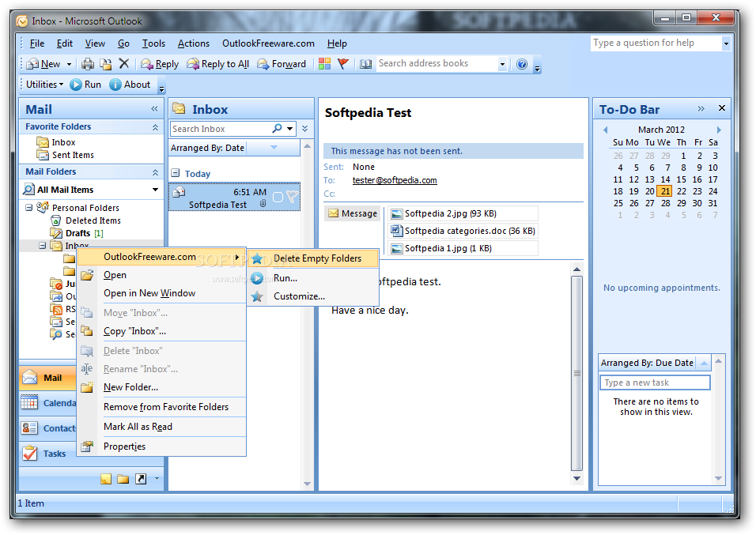Viewport: 756px width, 535px height.
Task: Toggle follow-up flag on Softpedia Test message
Action: [x=292, y=197]
